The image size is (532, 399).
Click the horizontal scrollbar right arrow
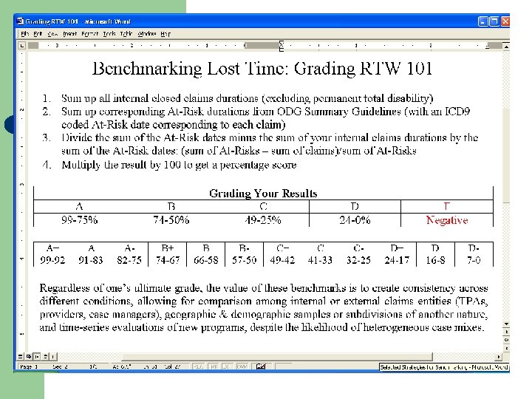pyautogui.click(x=499, y=357)
